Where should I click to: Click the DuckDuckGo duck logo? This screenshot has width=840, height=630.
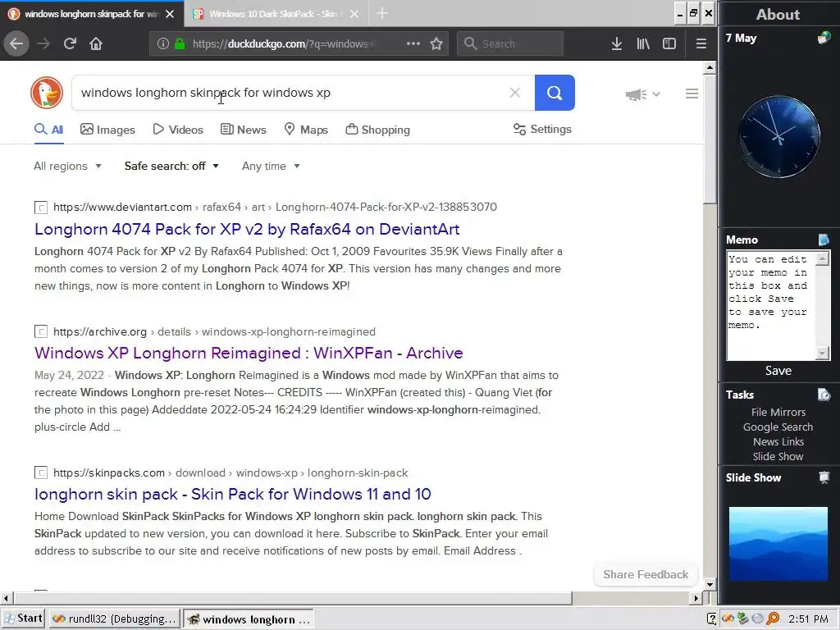pos(47,93)
